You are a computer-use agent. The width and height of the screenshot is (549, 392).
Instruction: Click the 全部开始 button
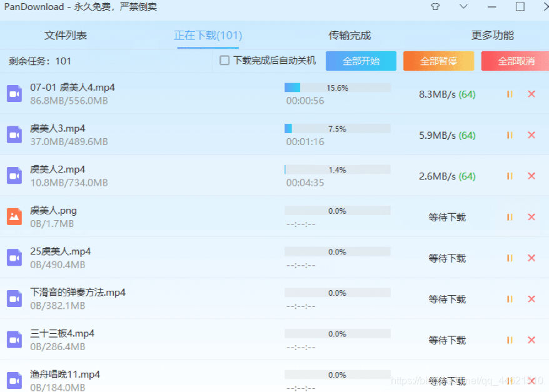point(361,61)
